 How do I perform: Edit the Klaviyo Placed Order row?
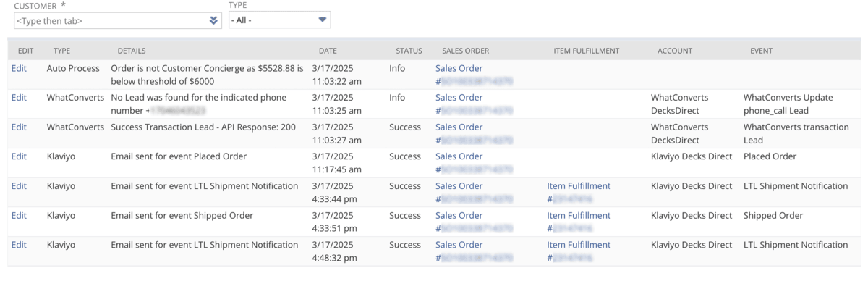tap(19, 156)
